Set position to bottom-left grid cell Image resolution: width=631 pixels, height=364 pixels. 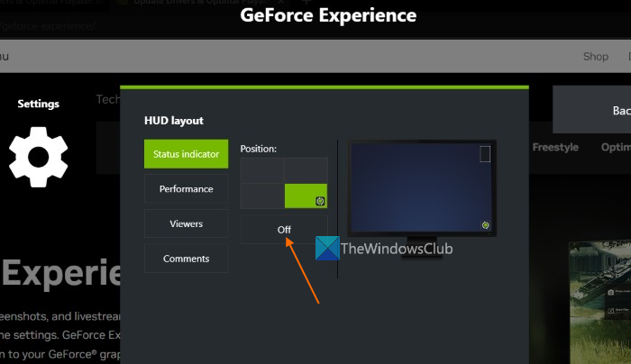[262, 196]
